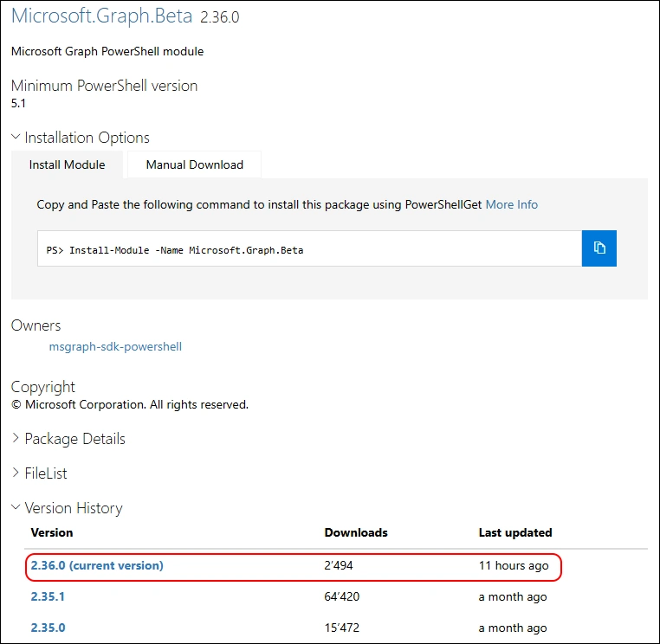Click the Last updated column header
Screen dimensions: 660x644
[x=515, y=532]
